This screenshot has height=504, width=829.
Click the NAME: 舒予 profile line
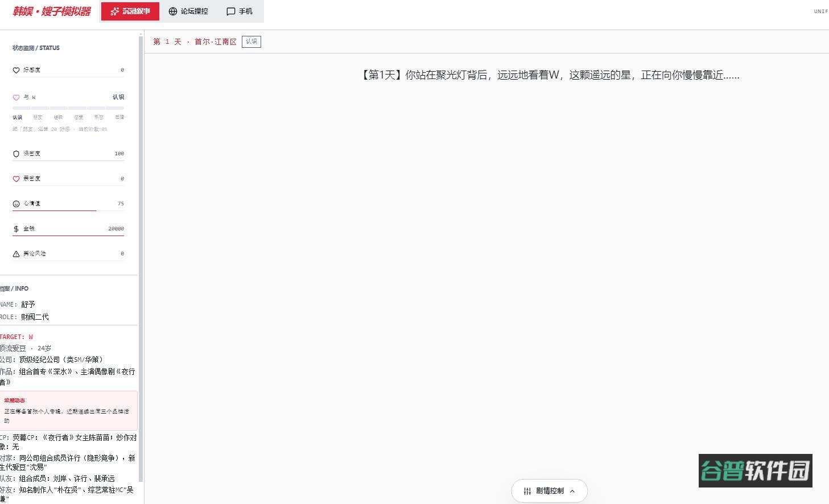pos(18,304)
